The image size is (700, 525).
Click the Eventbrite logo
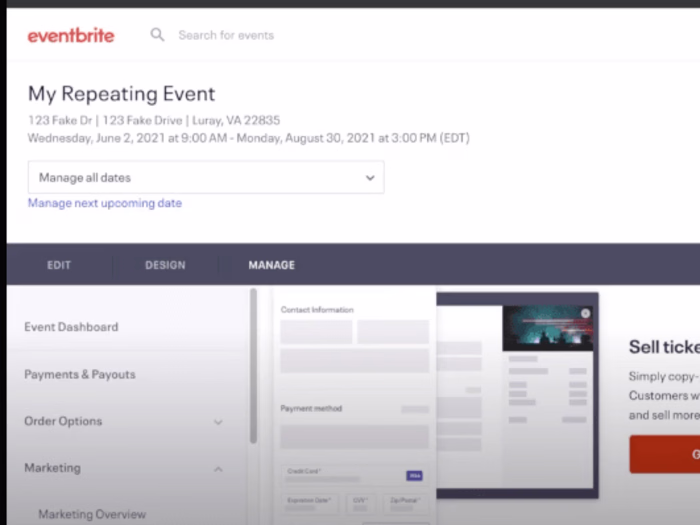pos(71,36)
